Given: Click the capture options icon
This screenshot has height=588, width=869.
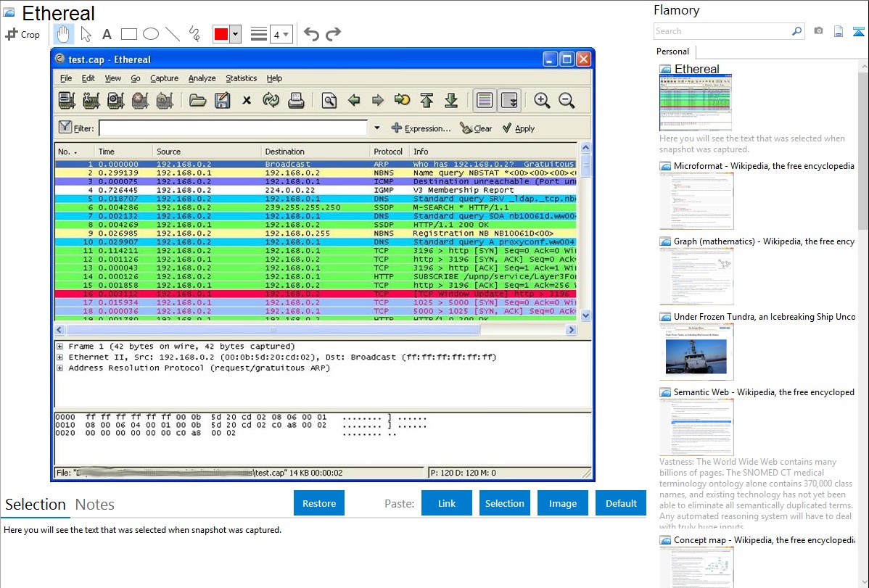Looking at the screenshot, I should 91,100.
